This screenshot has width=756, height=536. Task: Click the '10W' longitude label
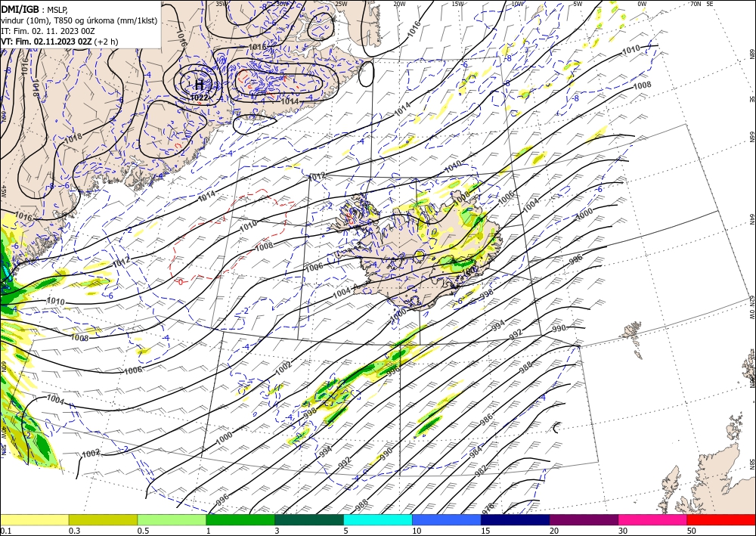click(x=517, y=4)
